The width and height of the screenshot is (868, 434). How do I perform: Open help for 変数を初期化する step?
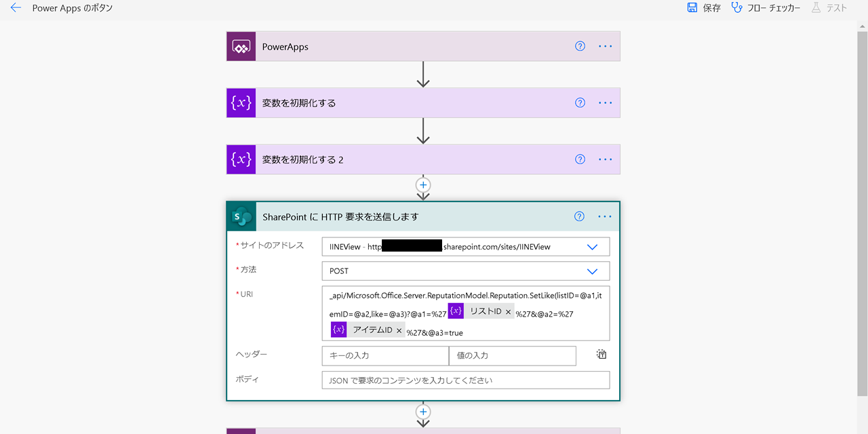click(x=580, y=103)
